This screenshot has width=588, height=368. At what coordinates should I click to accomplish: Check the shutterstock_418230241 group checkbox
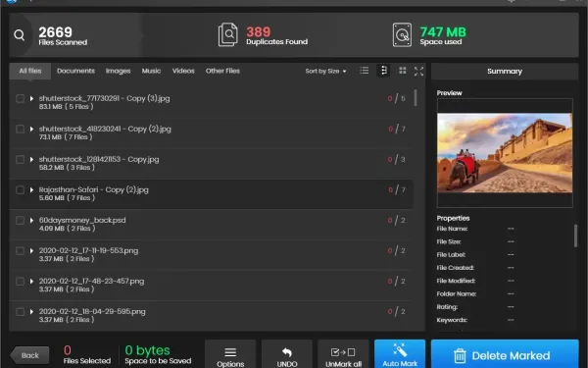pos(21,129)
